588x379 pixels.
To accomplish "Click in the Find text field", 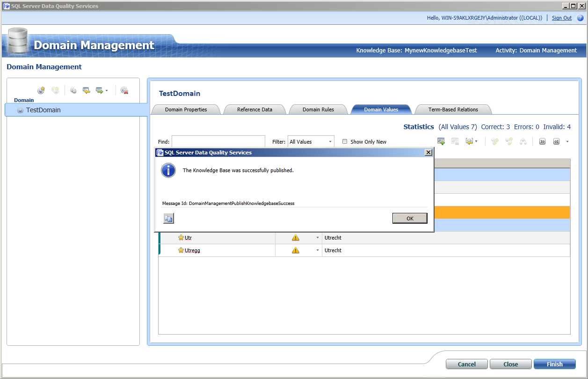I will (218, 141).
